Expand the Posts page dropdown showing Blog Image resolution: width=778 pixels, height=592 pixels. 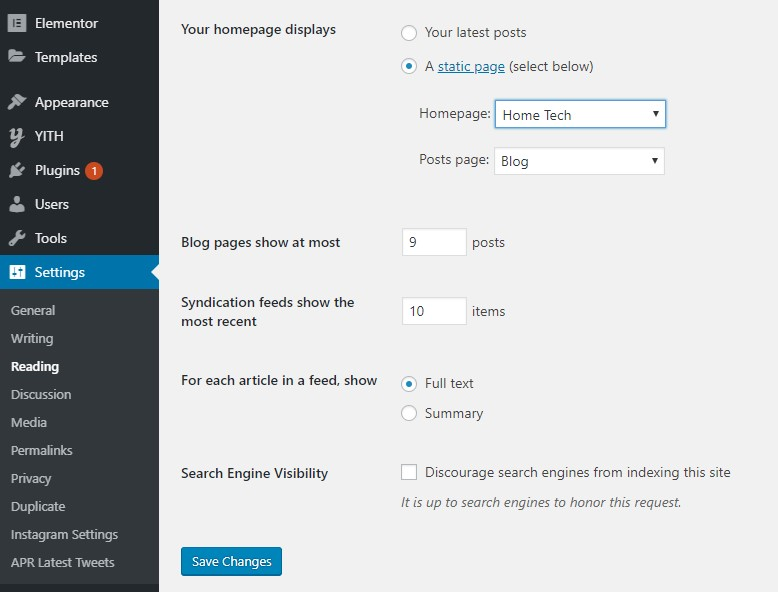click(x=579, y=161)
